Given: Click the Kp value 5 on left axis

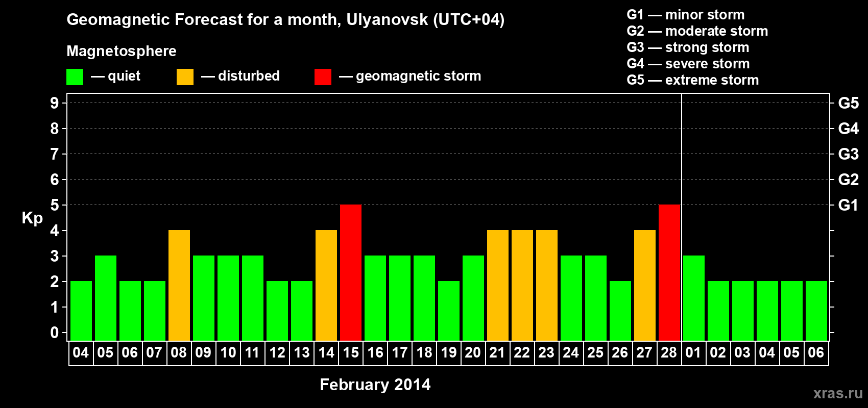Looking at the screenshot, I should [x=55, y=205].
